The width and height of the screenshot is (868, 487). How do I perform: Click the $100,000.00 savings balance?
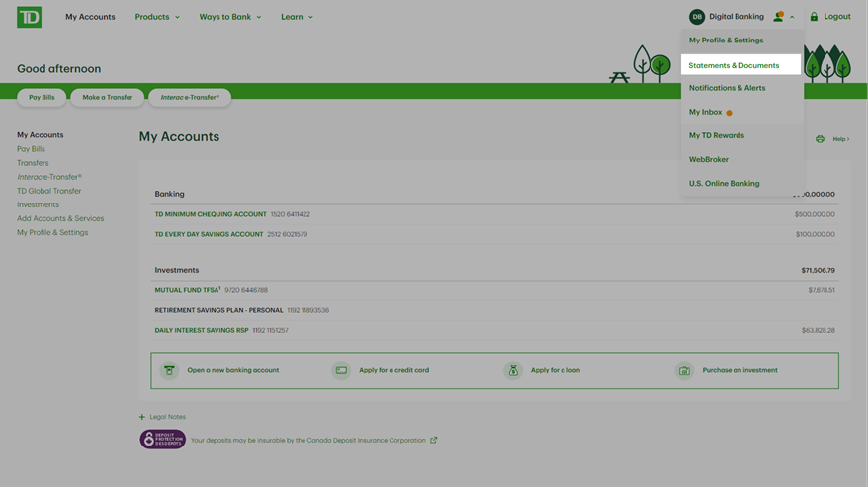(815, 234)
